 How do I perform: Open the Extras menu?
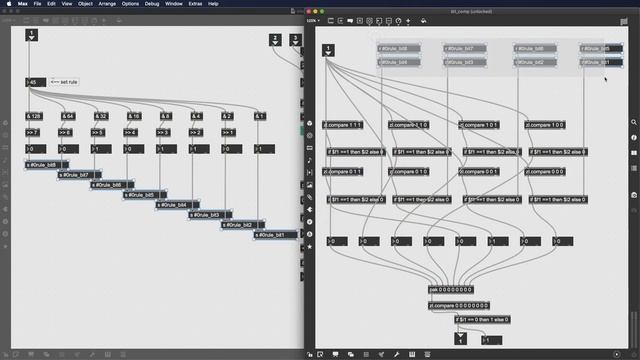pyautogui.click(x=195, y=4)
